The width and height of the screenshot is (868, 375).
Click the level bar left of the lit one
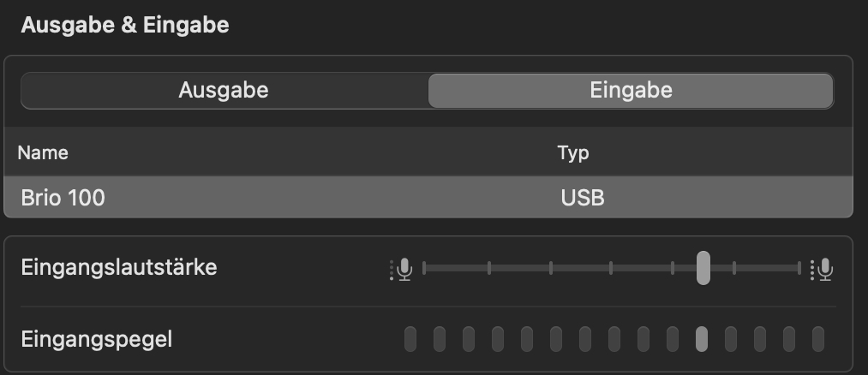pyautogui.click(x=673, y=339)
